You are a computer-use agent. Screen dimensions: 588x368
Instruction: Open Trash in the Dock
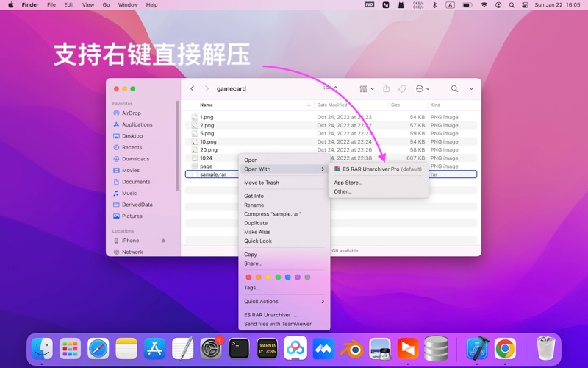click(545, 348)
